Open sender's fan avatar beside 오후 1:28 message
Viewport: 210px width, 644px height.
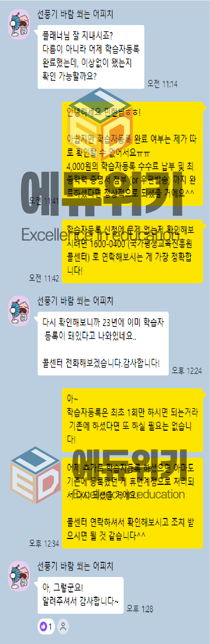click(x=19, y=576)
